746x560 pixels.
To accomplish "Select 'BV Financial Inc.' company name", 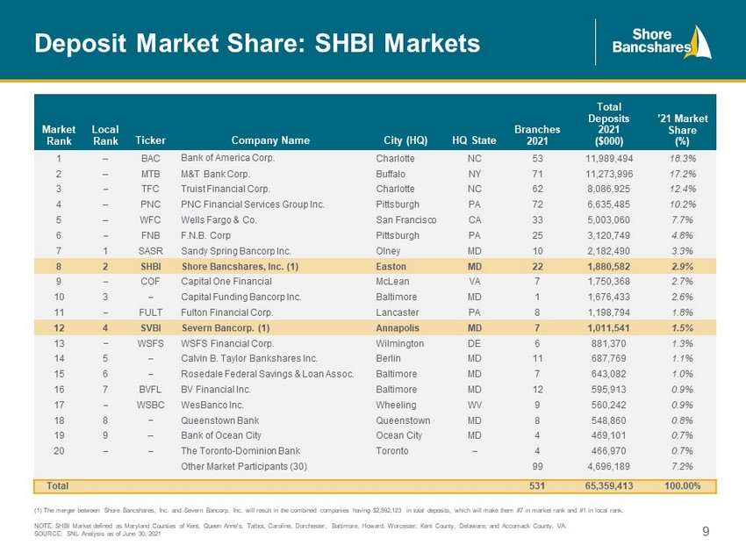I will (x=216, y=389).
